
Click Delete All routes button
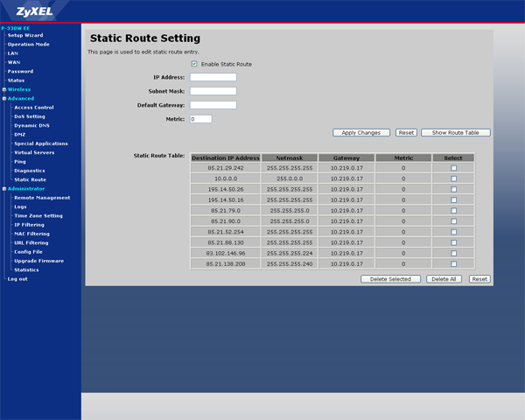(444, 279)
